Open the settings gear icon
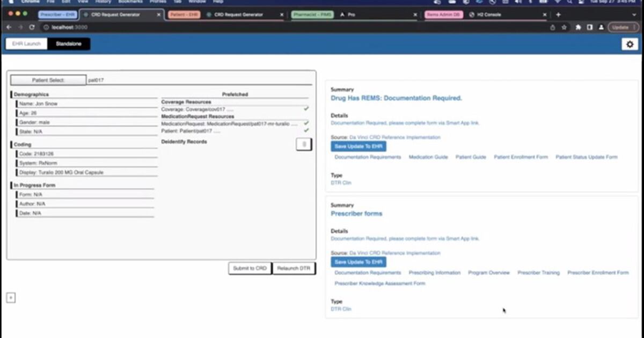Image resolution: width=644 pixels, height=338 pixels. [x=630, y=45]
